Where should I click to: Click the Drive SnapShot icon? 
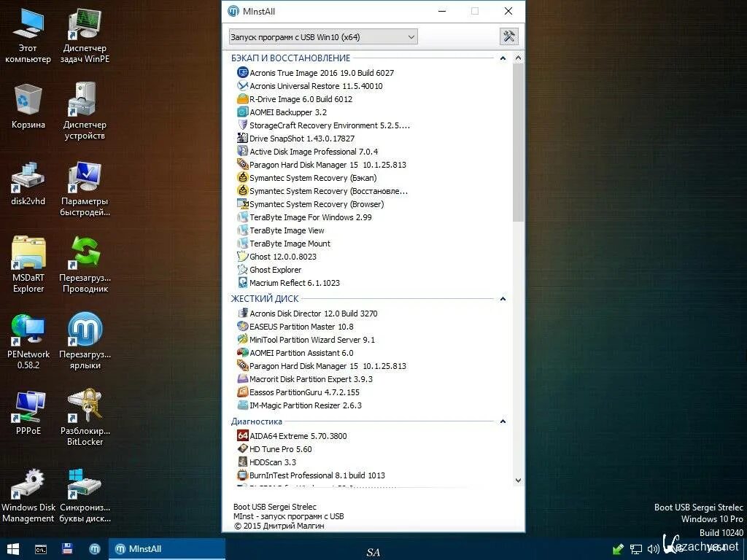(242, 138)
